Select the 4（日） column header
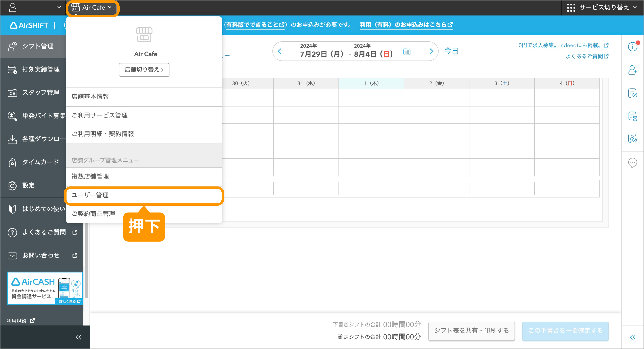 tap(567, 83)
